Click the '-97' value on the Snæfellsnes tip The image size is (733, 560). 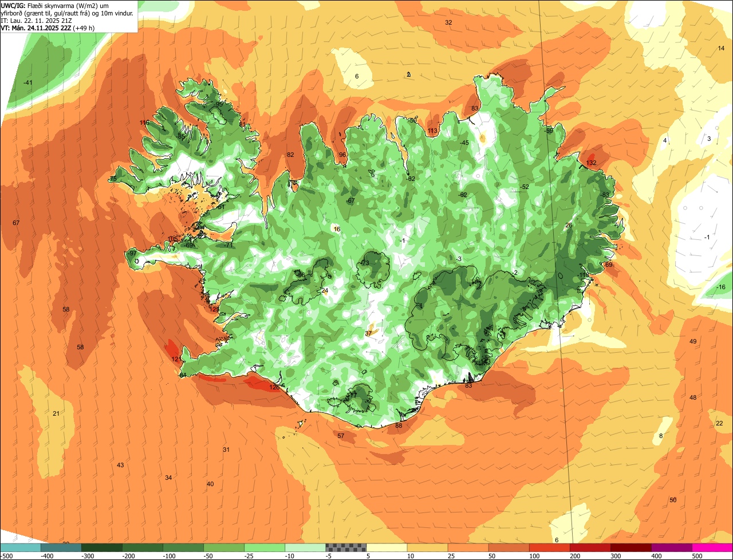tap(132, 253)
